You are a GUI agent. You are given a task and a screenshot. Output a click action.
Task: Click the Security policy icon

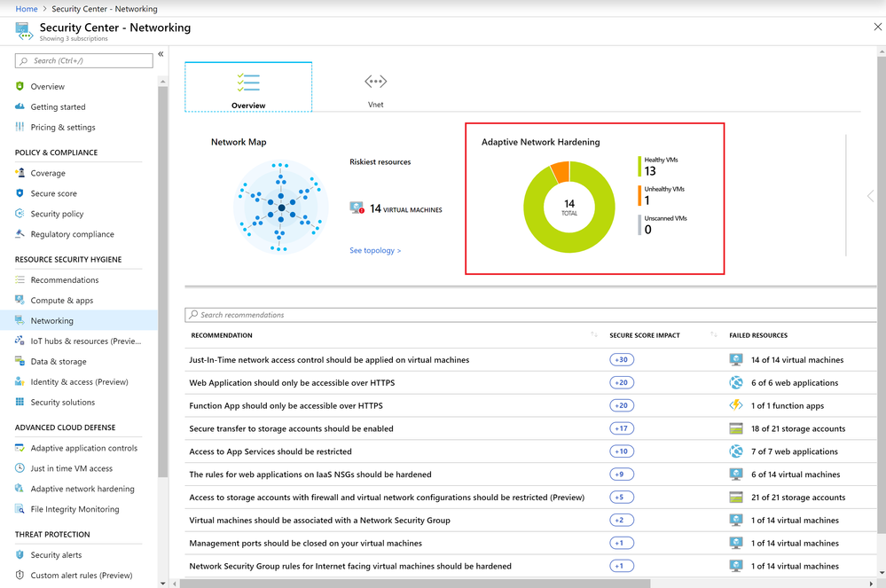coord(20,213)
